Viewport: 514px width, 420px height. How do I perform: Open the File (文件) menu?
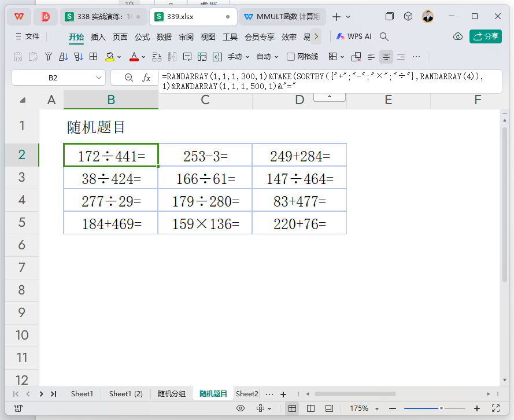tap(28, 36)
